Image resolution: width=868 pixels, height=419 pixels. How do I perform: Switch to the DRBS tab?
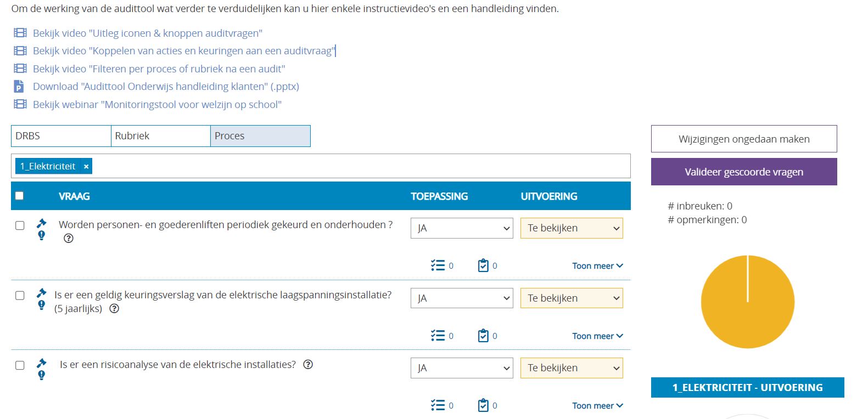(61, 136)
